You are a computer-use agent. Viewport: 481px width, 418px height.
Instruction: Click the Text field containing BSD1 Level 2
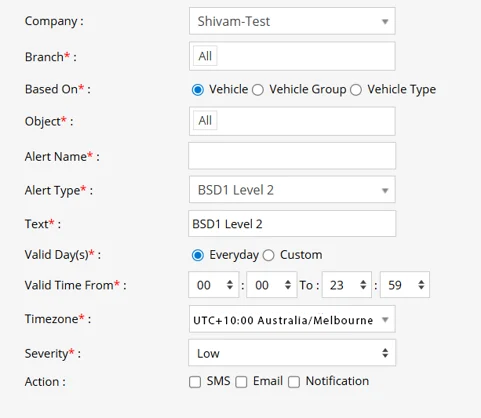coord(292,224)
